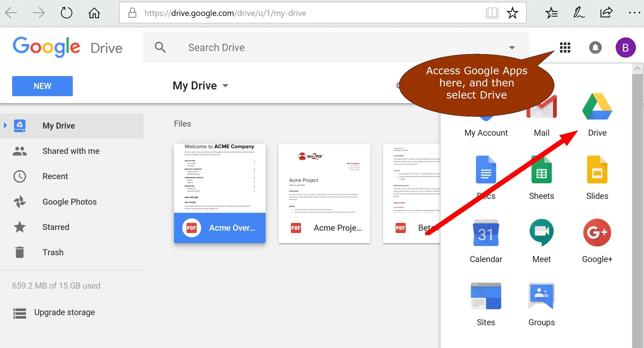Screen dimensions: 644x348
Task: Go to the Trash section
Action: (x=53, y=252)
